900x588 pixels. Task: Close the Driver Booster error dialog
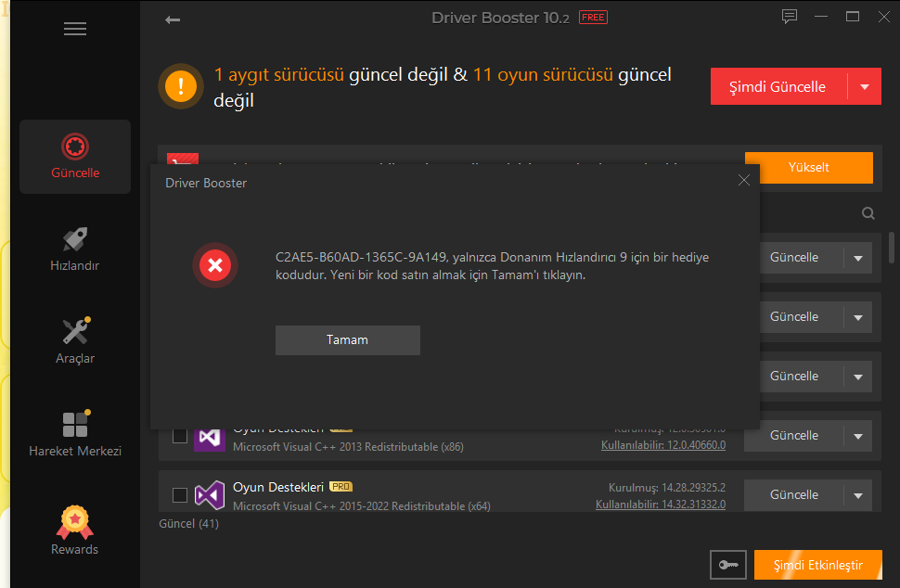744,180
